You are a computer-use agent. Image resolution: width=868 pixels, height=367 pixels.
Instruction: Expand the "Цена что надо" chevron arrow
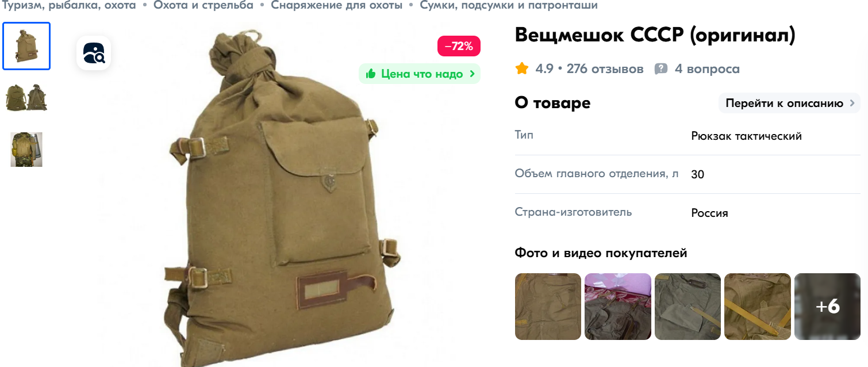(473, 74)
